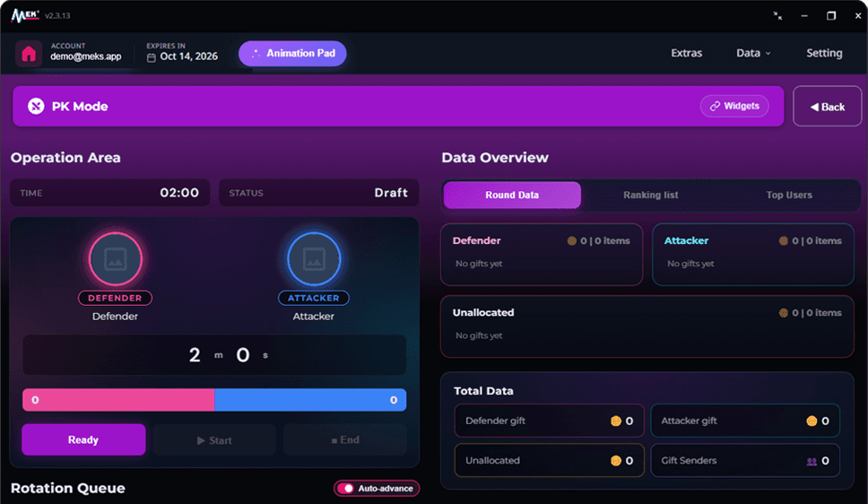
Task: Open the Animation Pad
Action: [292, 53]
